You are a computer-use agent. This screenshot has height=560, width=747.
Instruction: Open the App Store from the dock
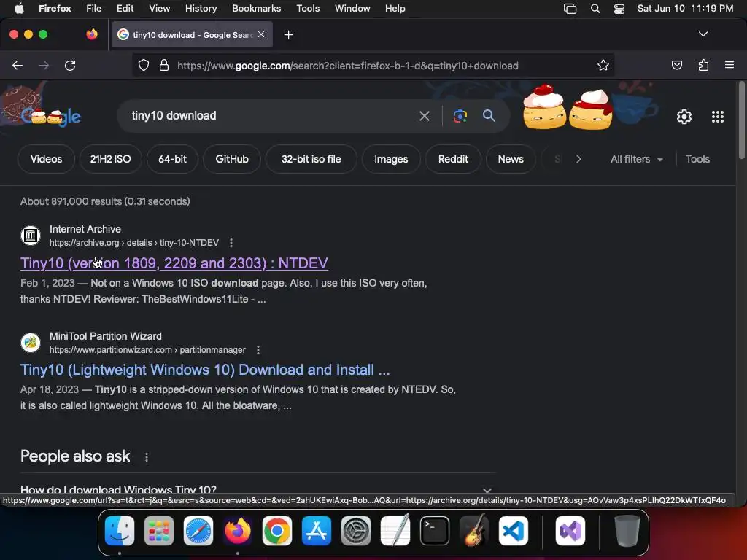click(x=317, y=531)
